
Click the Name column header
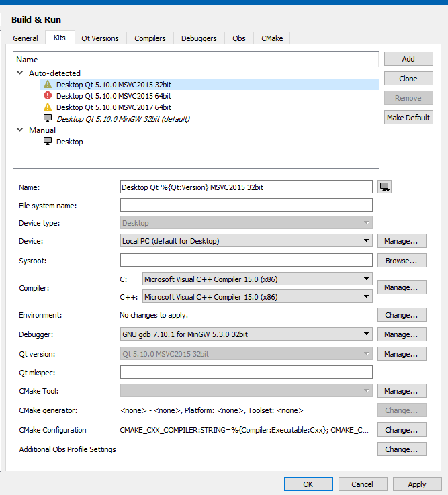pyautogui.click(x=27, y=60)
